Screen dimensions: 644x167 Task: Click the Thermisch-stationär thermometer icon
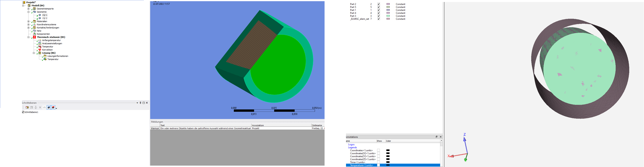(34, 37)
